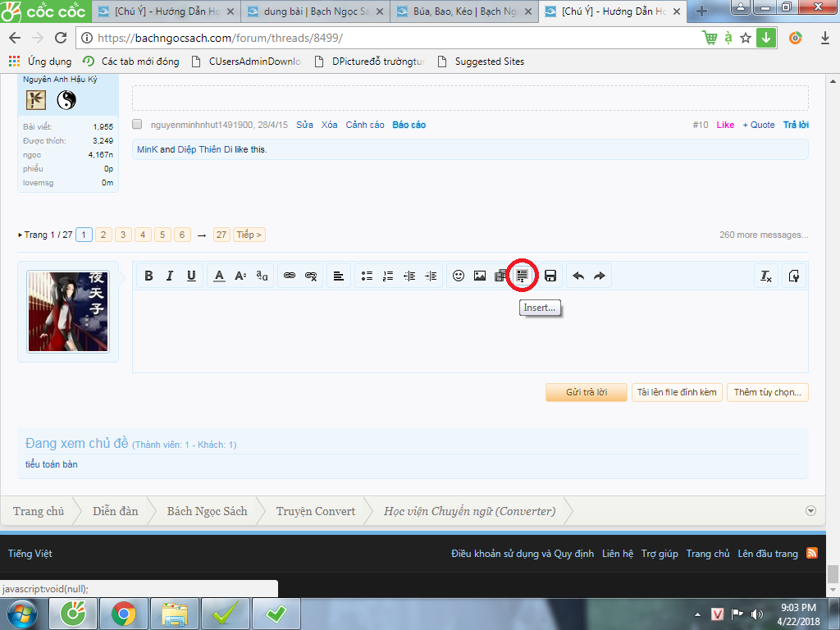
Task: Open the text alignment dropdown
Action: (x=338, y=276)
